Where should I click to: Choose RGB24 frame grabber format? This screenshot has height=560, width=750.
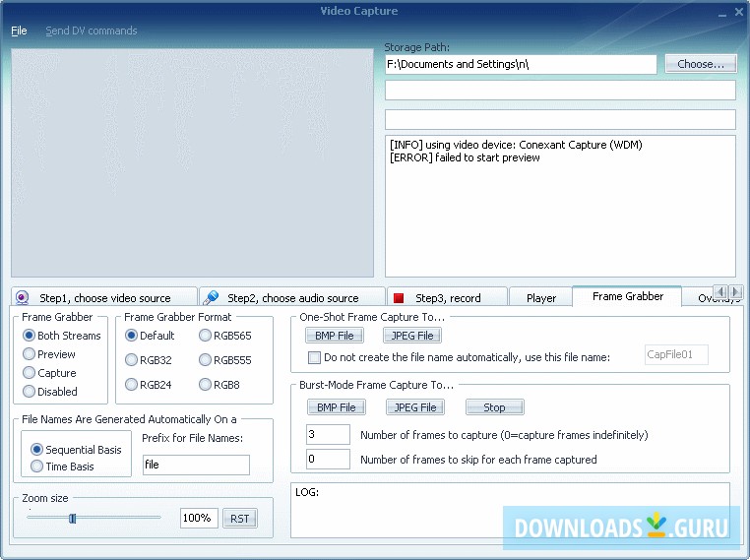[x=148, y=385]
